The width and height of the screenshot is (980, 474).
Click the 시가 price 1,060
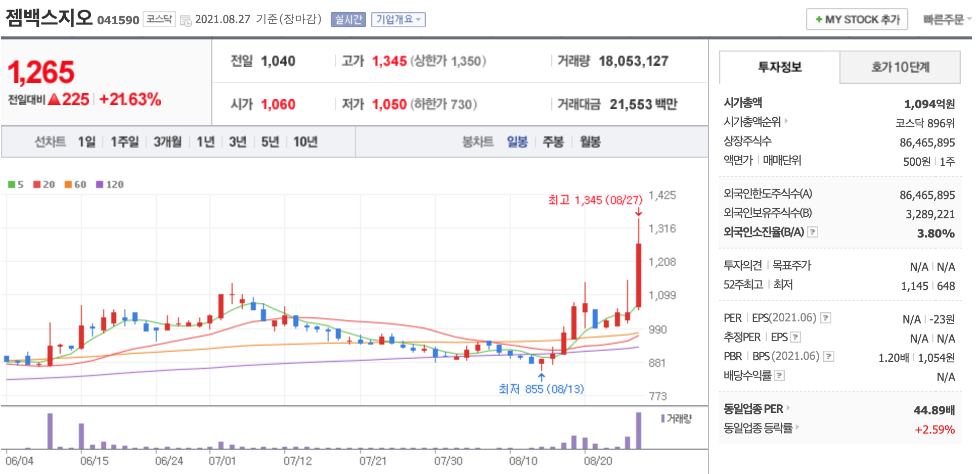(278, 105)
